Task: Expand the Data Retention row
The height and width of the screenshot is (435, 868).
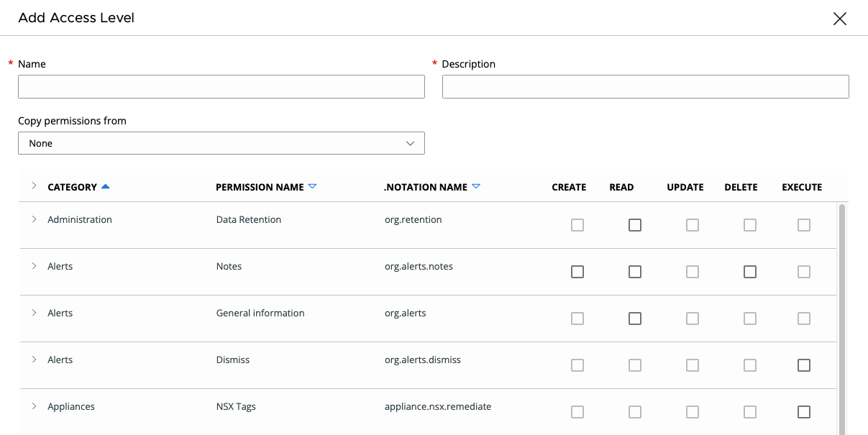Action: tap(34, 219)
